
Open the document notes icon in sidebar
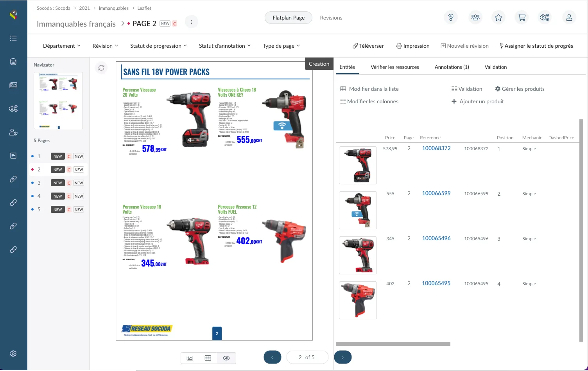point(13,156)
